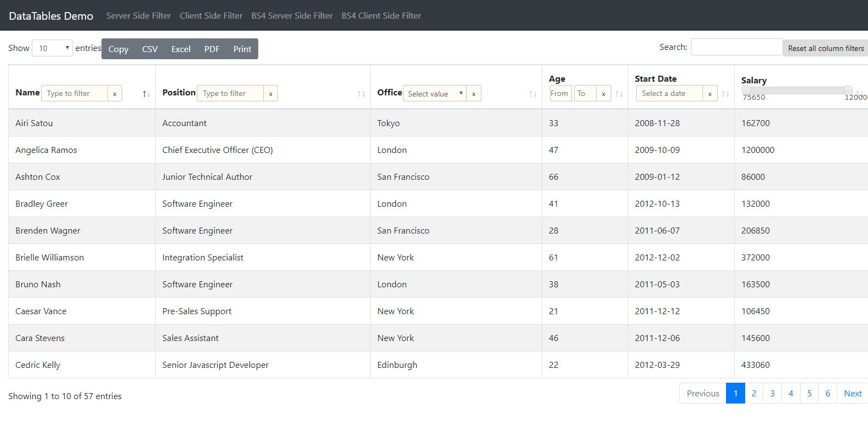Image resolution: width=868 pixels, height=426 pixels.
Task: Focus the Search input field
Action: [736, 47]
